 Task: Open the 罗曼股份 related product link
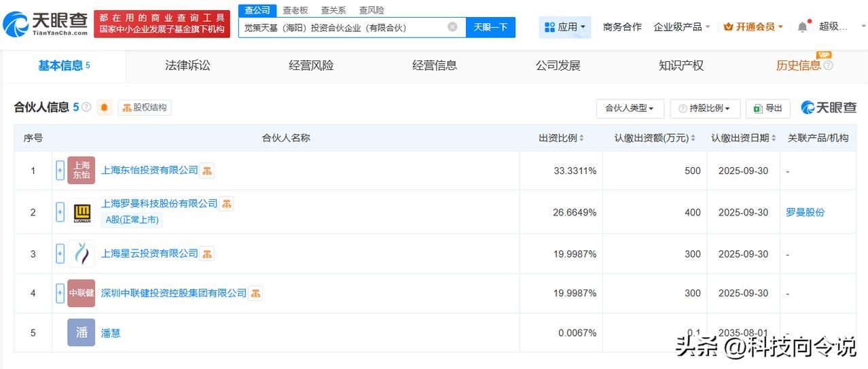806,213
